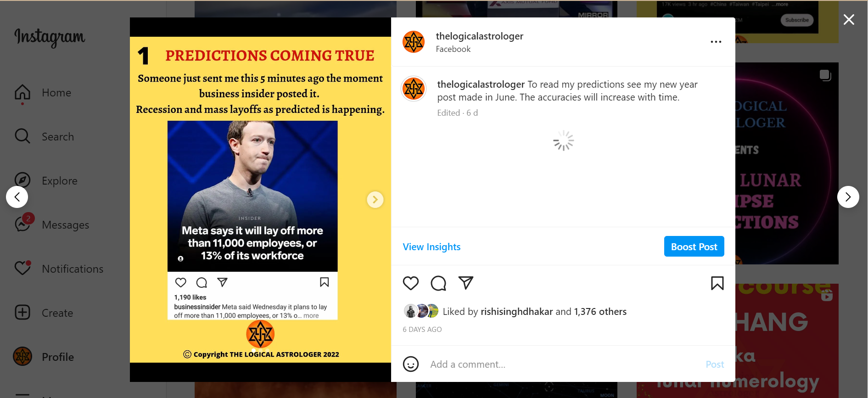Click the Boost Post button
868x398 pixels.
click(694, 247)
